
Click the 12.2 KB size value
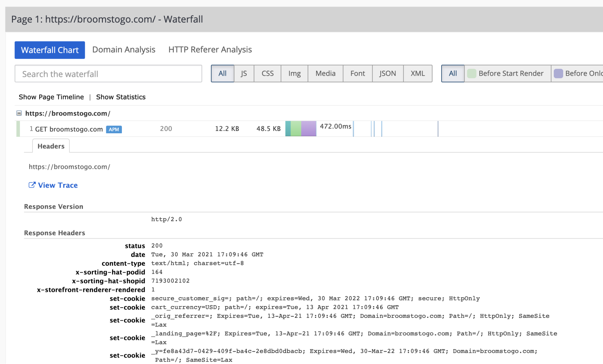[x=227, y=129]
